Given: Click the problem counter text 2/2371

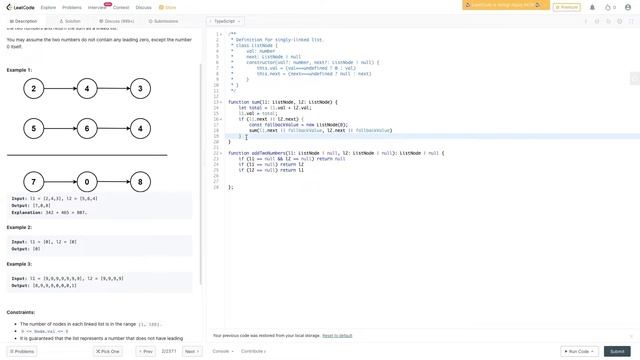Looking at the screenshot, I should coord(169,351).
